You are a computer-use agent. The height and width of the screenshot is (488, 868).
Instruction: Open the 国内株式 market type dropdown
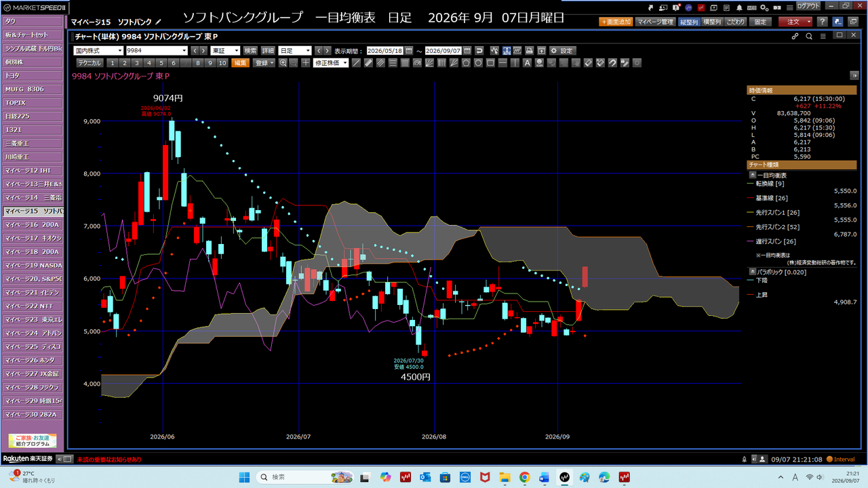(98, 50)
